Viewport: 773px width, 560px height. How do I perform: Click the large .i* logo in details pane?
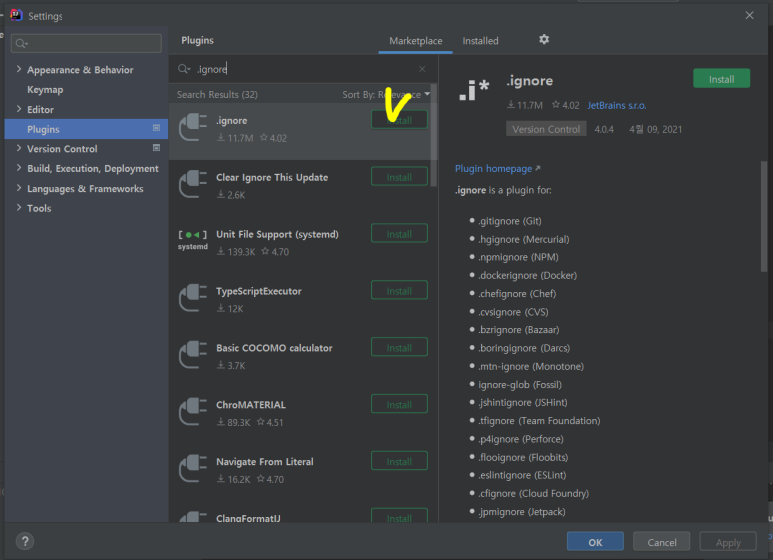click(x=474, y=90)
